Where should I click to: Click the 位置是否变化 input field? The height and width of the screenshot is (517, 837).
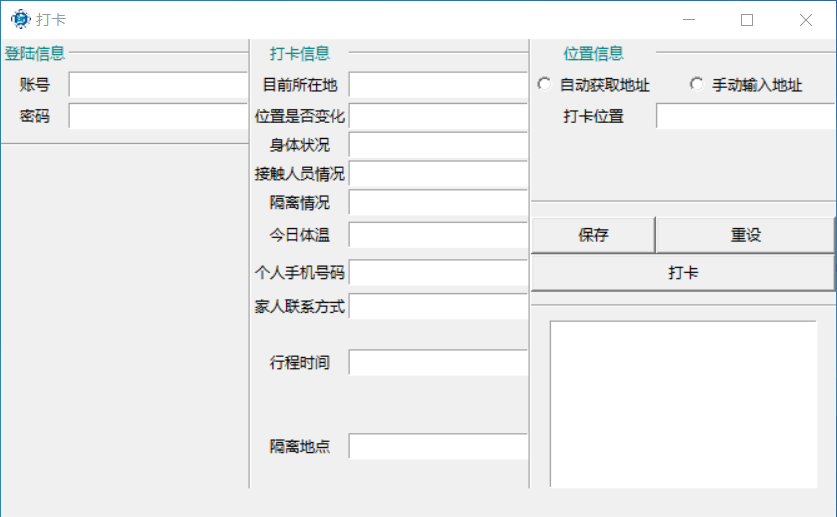(x=438, y=117)
